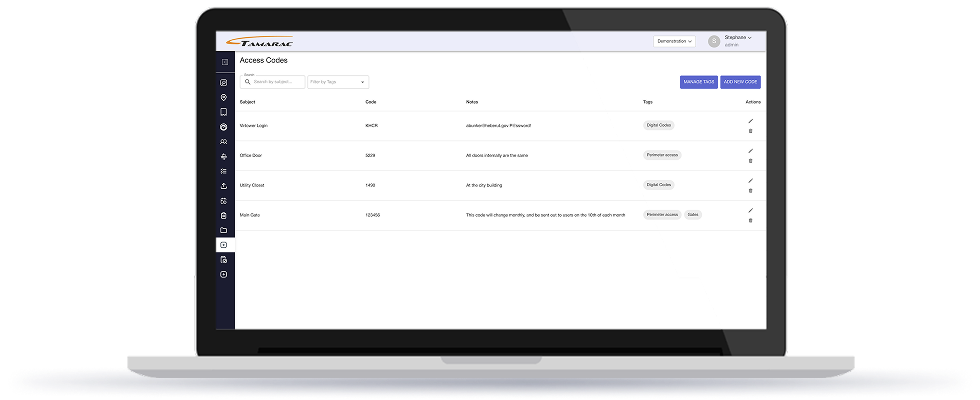Screen dimensions: 980x400
Task: Click the Digital Codes tag in Utility Closet row
Action: pyautogui.click(x=659, y=185)
